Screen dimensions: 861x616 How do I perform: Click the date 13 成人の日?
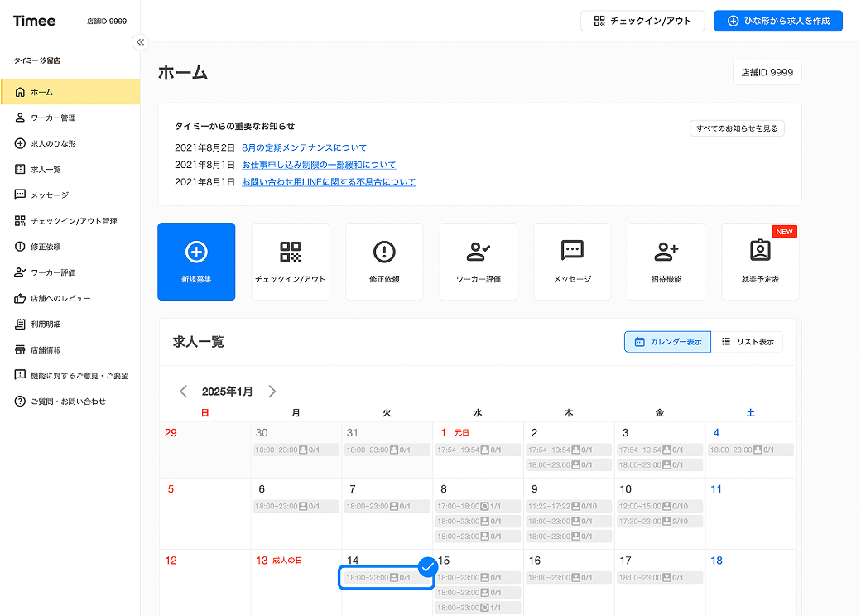coord(279,561)
